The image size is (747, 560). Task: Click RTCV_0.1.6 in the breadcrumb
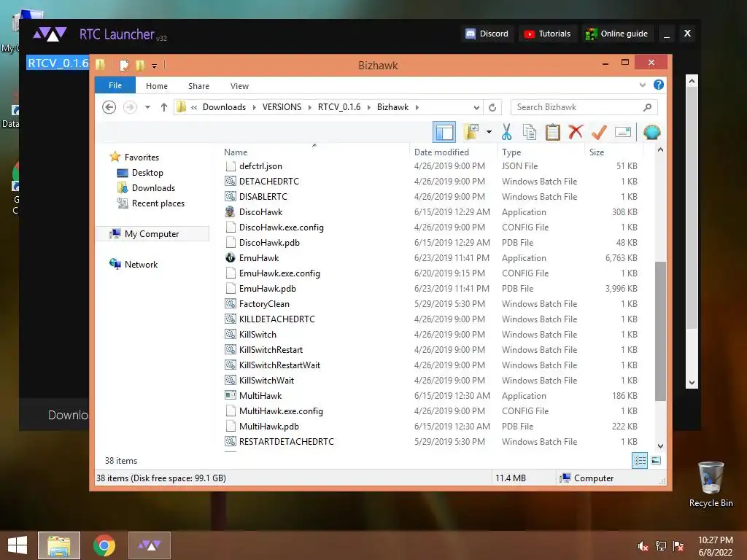tap(339, 107)
